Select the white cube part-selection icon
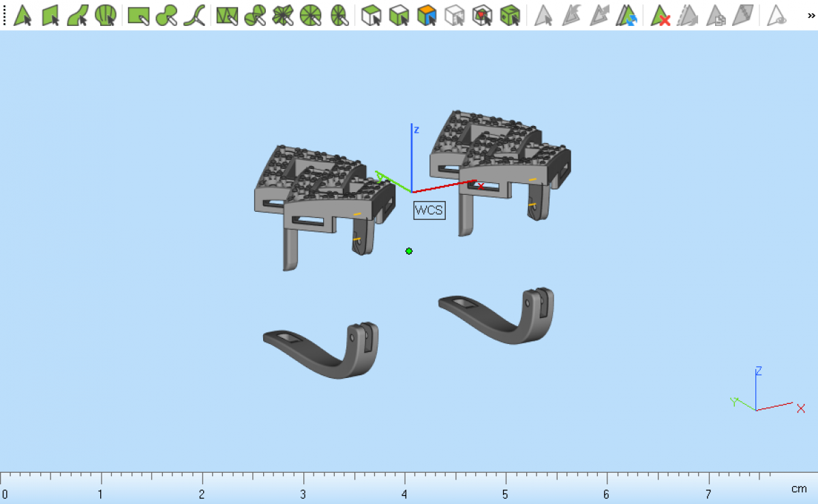 [372, 15]
